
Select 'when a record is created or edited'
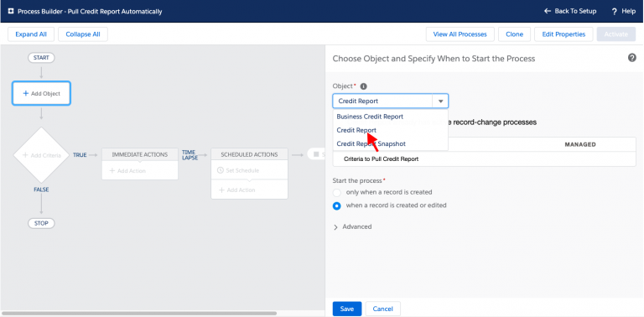337,205
